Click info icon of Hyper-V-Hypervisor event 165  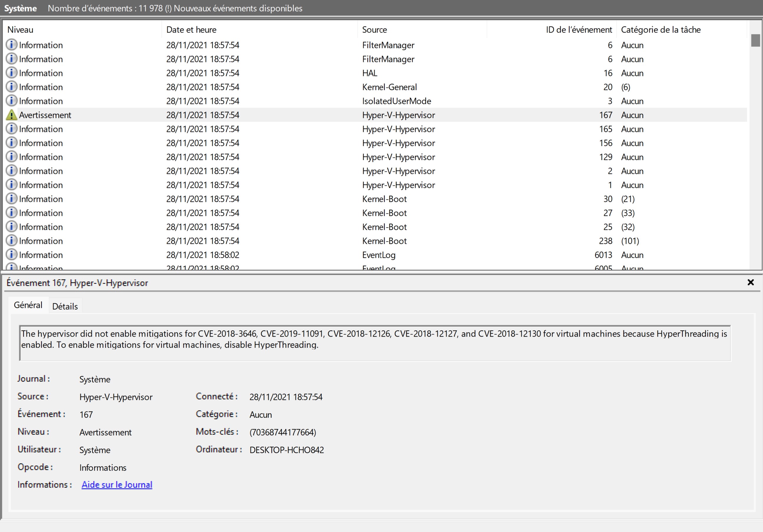pyautogui.click(x=11, y=129)
